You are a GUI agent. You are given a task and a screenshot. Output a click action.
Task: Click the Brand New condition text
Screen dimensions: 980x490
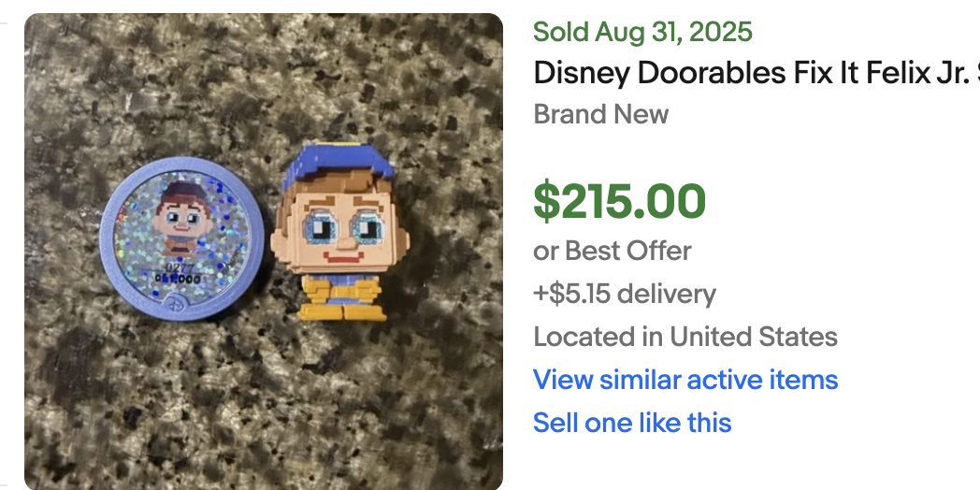600,114
